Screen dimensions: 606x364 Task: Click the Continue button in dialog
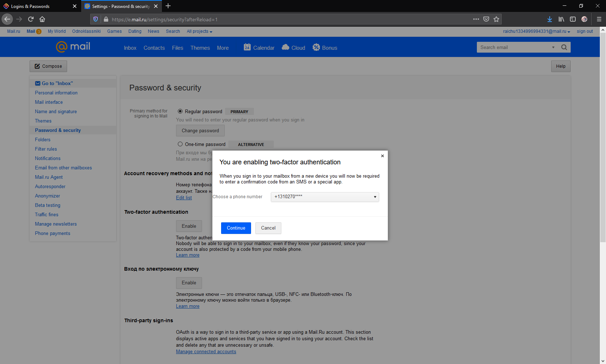236,228
